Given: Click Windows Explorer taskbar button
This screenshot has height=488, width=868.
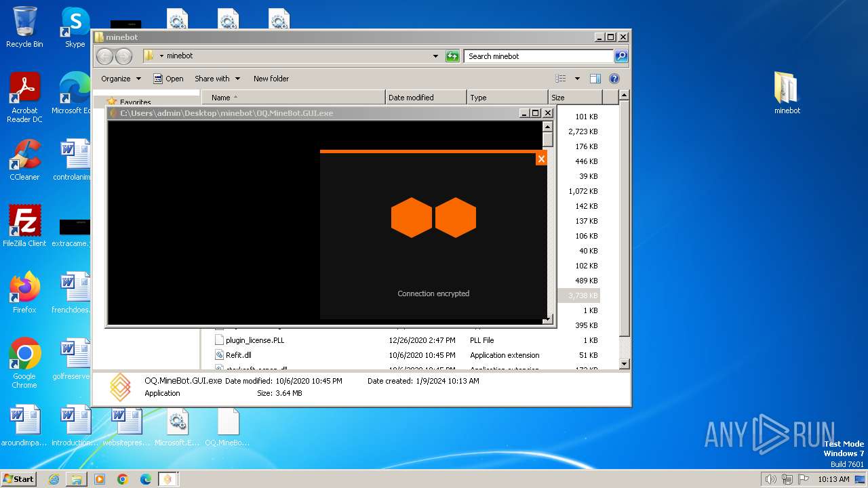Looking at the screenshot, I should coord(77,479).
